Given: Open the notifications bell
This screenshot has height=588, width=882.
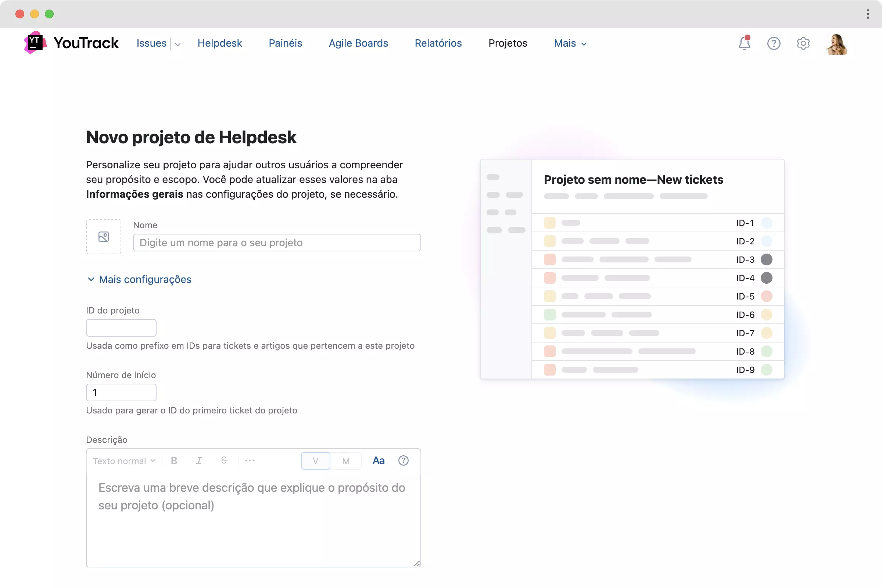Looking at the screenshot, I should 744,43.
